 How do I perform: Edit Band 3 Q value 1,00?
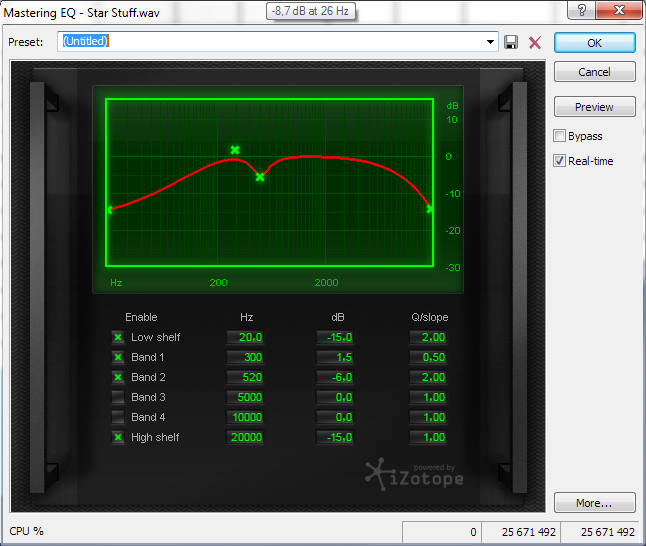point(428,397)
